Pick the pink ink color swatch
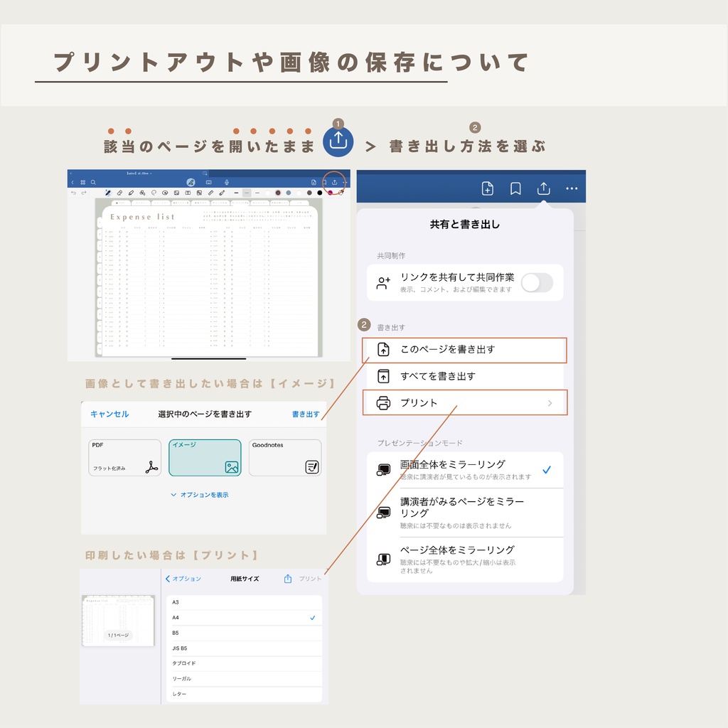 (x=330, y=191)
